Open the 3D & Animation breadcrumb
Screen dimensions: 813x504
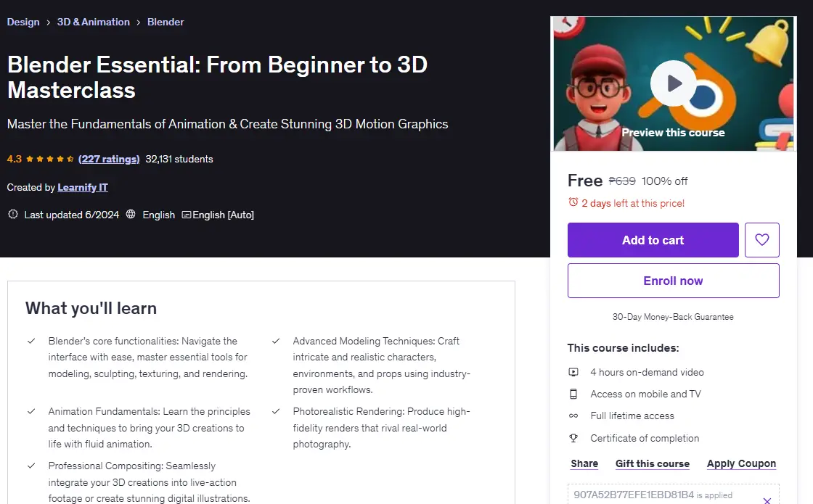click(x=94, y=22)
